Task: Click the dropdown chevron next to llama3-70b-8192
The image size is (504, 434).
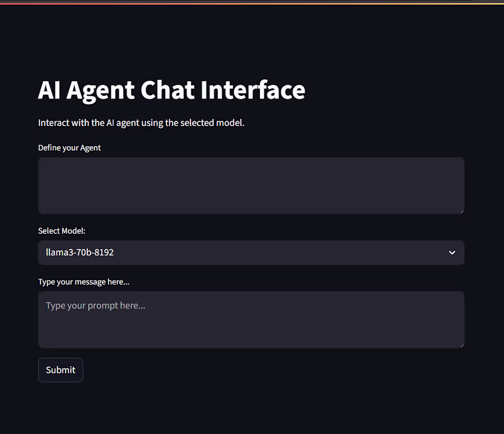Action: pyautogui.click(x=452, y=253)
